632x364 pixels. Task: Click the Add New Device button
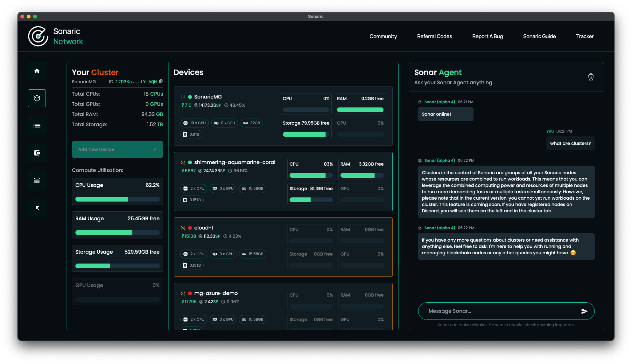tap(117, 149)
